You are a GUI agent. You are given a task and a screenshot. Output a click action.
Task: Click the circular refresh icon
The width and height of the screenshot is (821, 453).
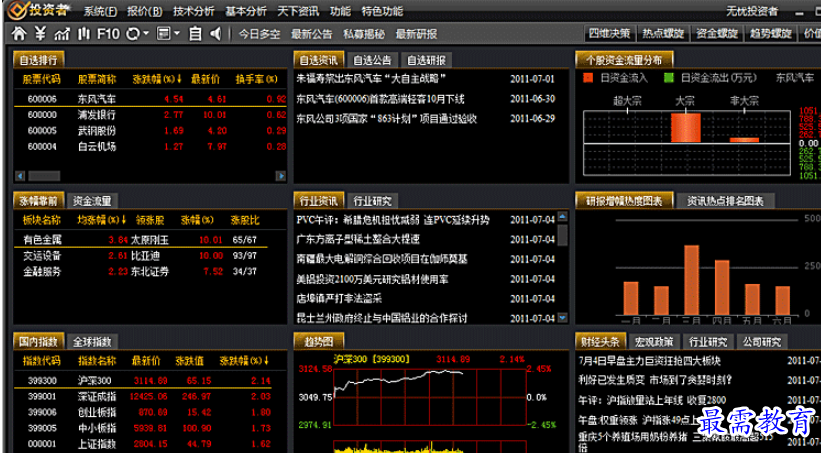[133, 34]
